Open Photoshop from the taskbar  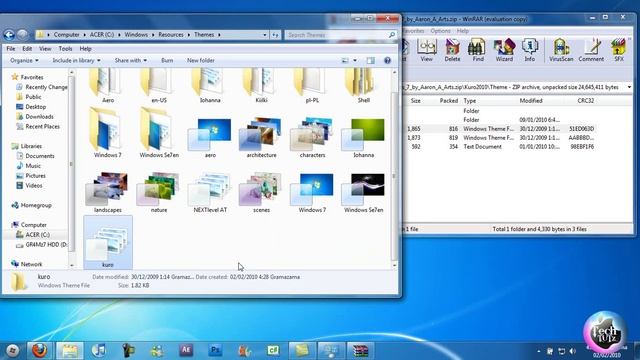(215, 350)
